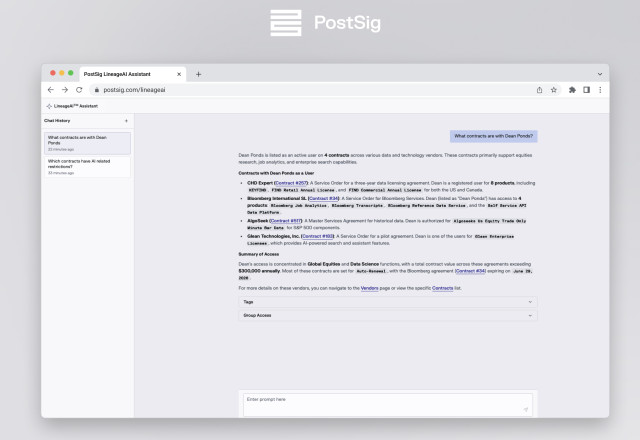Expand the Tags section
640x440 pixels.
388,302
